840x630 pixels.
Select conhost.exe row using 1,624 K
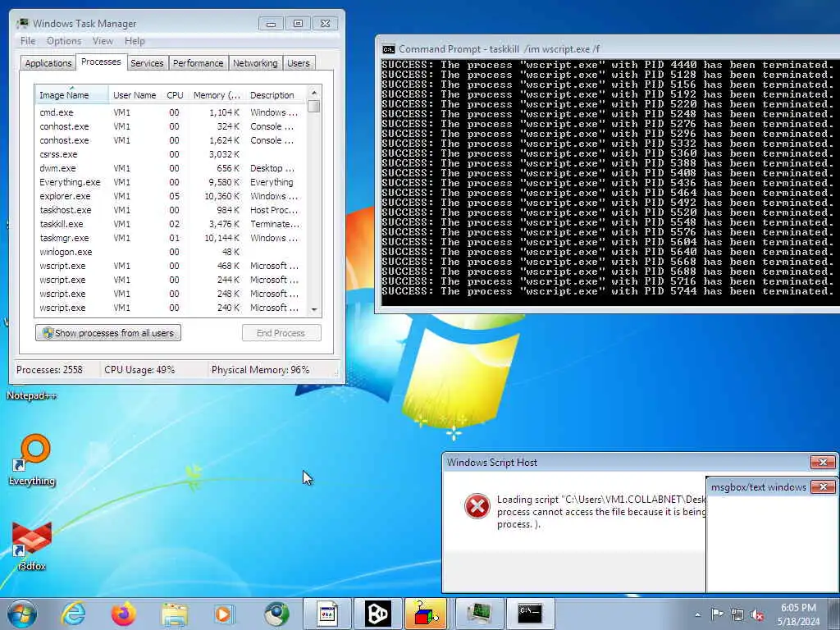pyautogui.click(x=171, y=140)
